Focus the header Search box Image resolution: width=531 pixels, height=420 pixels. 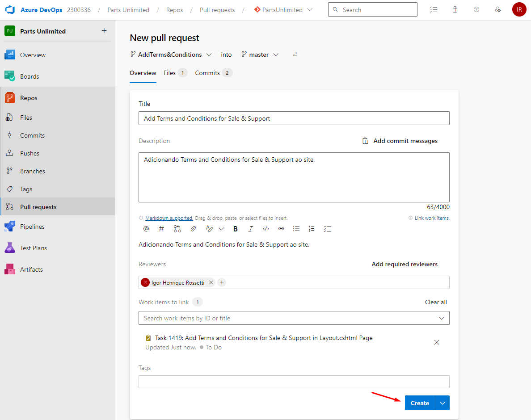[372, 9]
